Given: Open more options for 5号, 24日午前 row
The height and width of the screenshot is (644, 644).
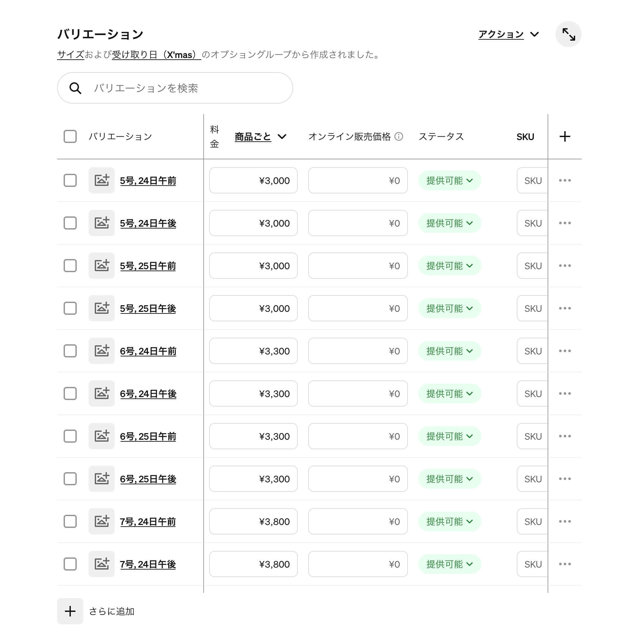Looking at the screenshot, I should click(565, 180).
